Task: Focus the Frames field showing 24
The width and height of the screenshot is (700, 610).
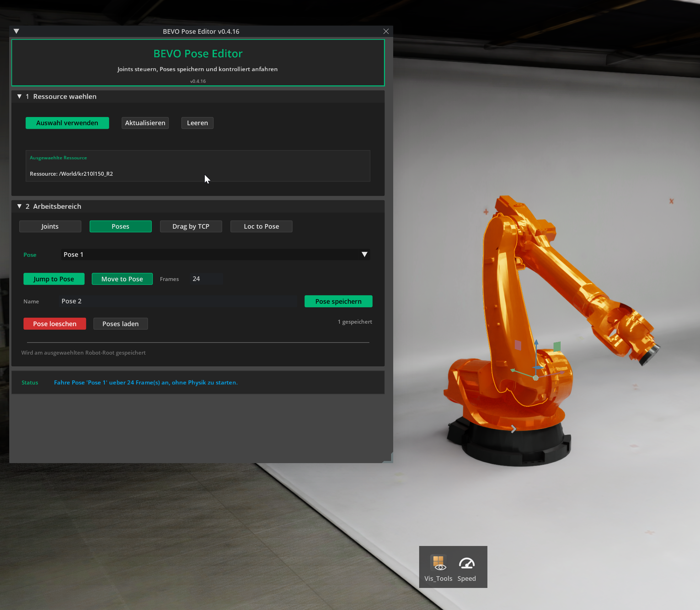Action: 207,279
